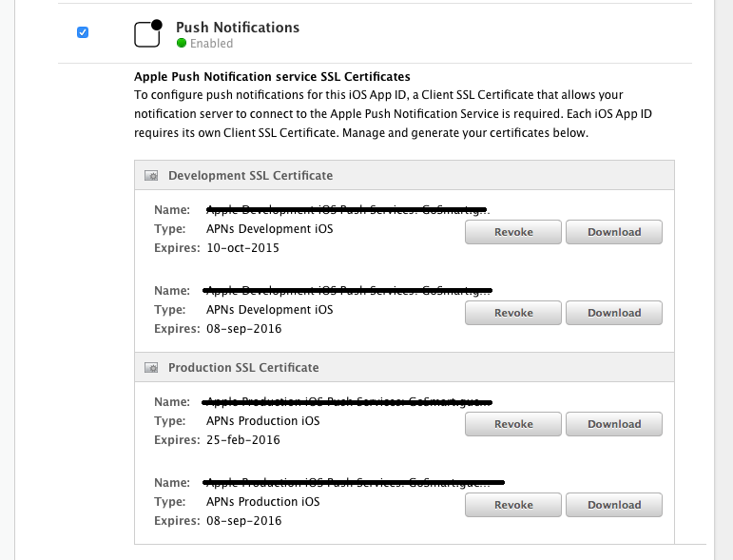Download the development certificate expiring 08-sep-2016
The width and height of the screenshot is (733, 560).
614,313
